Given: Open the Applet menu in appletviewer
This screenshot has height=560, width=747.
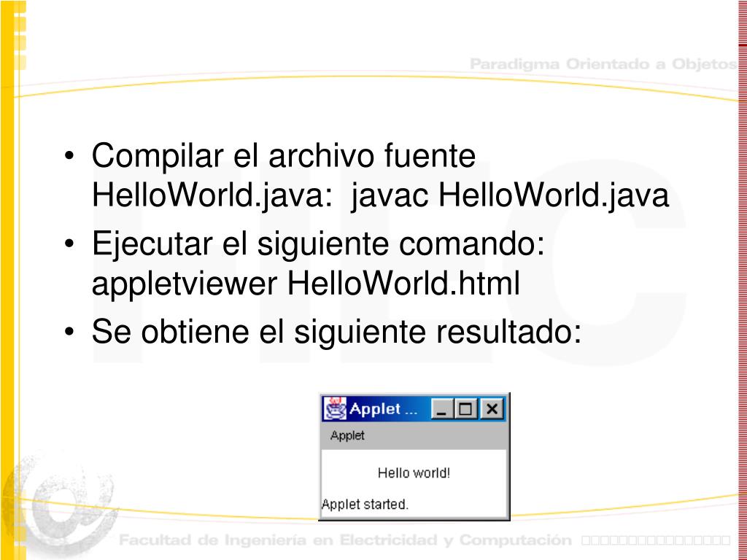Looking at the screenshot, I should click(347, 435).
